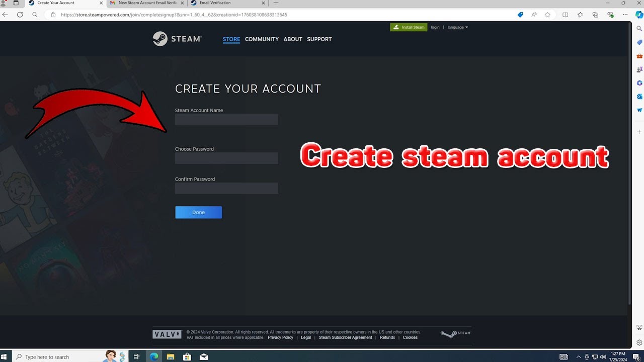Toggle the favorites star for this page
Viewport: 644px width, 362px height.
[547, 15]
